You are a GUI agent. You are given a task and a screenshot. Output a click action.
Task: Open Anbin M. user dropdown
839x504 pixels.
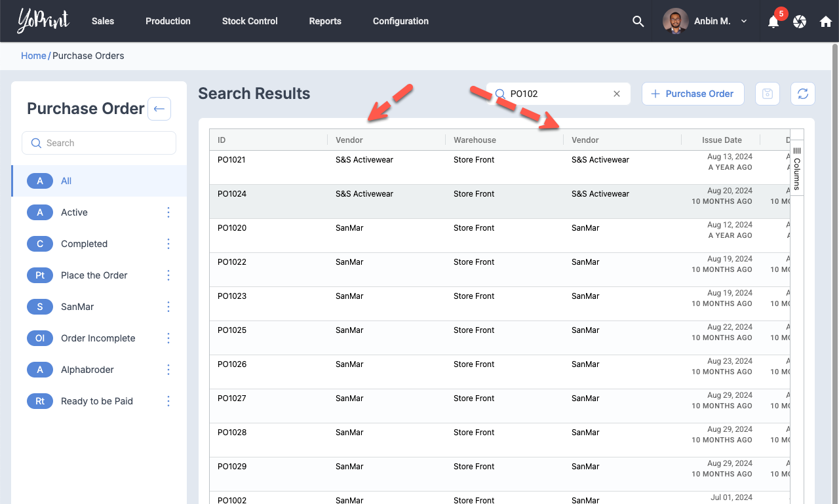[x=707, y=21]
